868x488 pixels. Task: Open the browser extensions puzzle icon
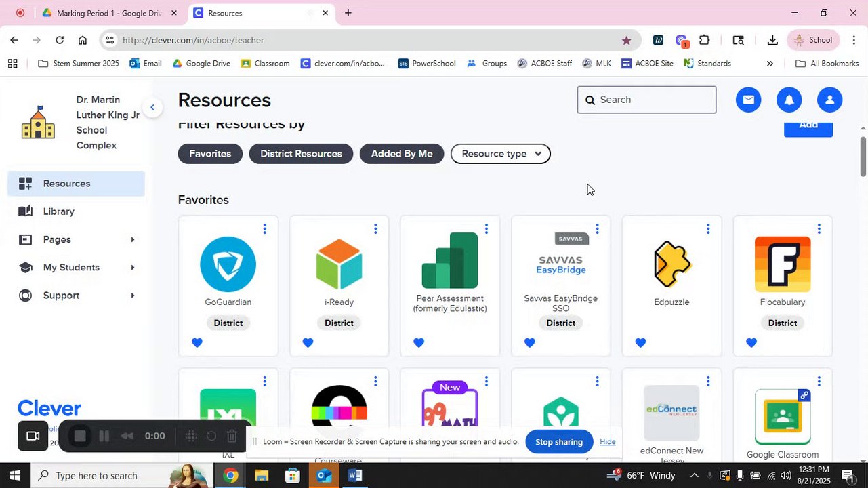click(x=705, y=40)
